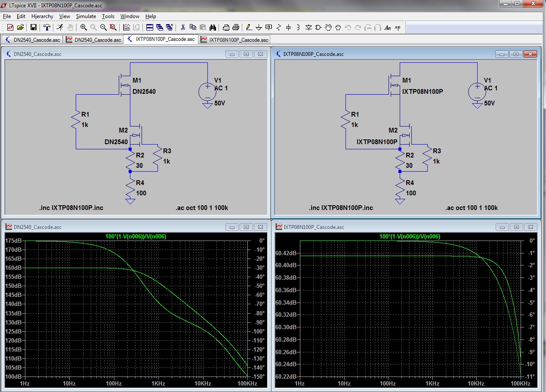Minimize the DN2540 waveform child window

pos(232,227)
